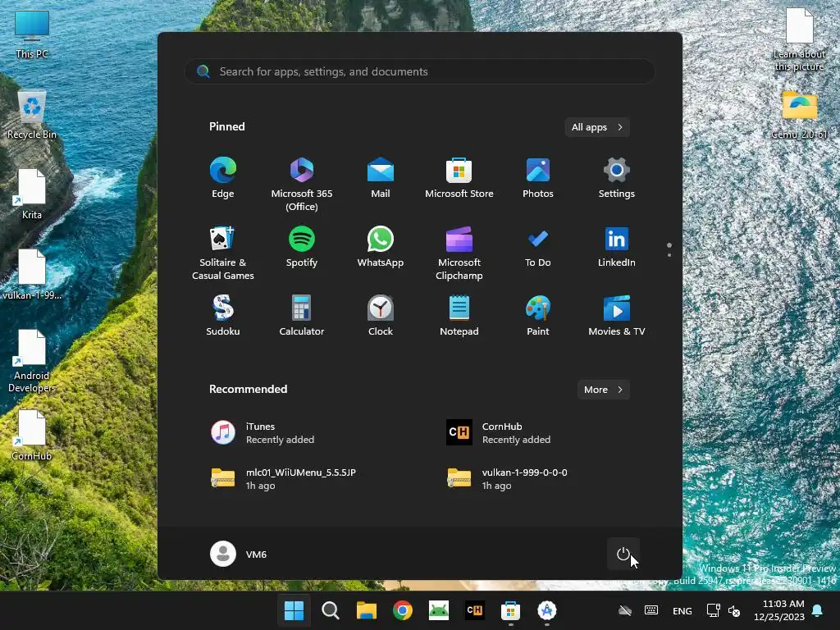The height and width of the screenshot is (630, 840).
Task: Open clock and calendar flyout
Action: tap(779, 610)
